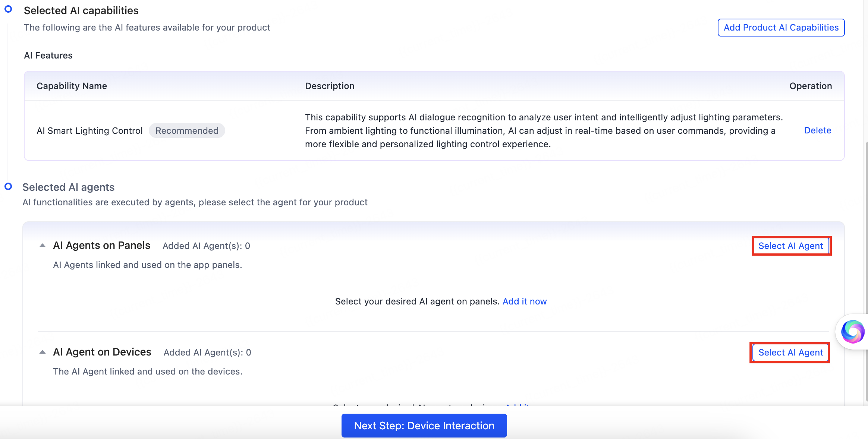This screenshot has width=868, height=439.
Task: Click the AI Agents on Panels title
Action: pyautogui.click(x=101, y=246)
